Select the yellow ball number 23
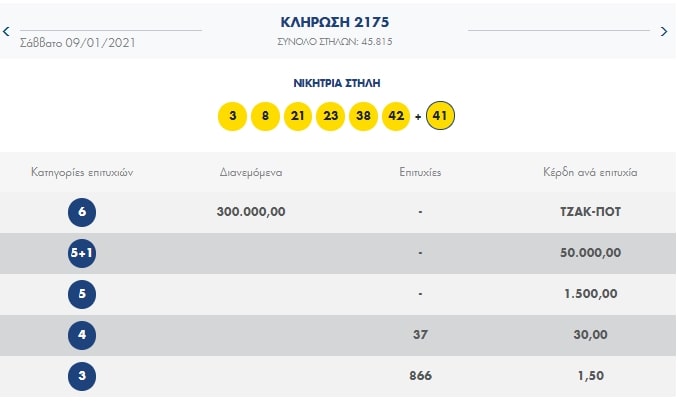This screenshot has width=678, height=409. (330, 116)
